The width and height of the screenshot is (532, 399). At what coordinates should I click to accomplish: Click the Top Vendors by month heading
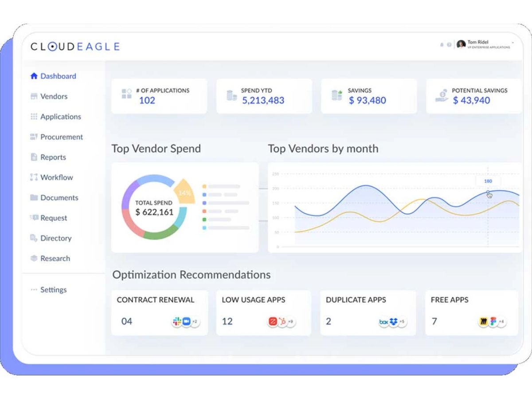pos(323,149)
